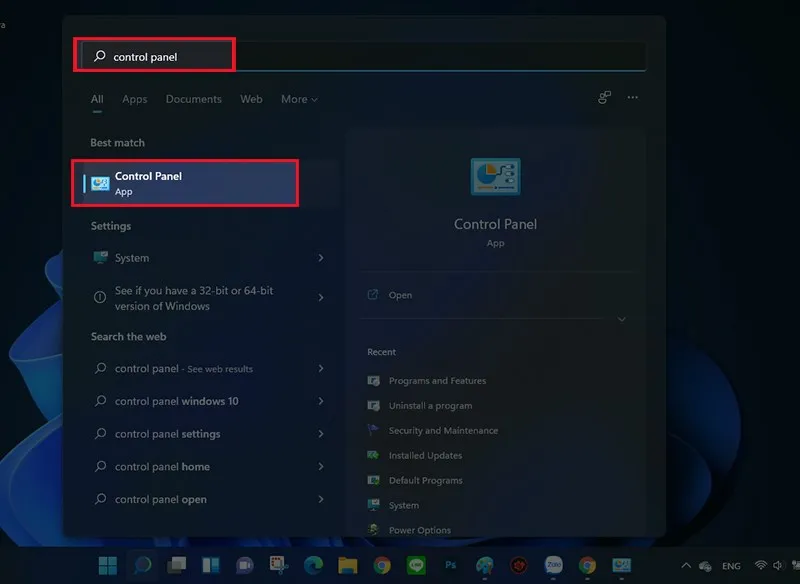The image size is (800, 584).
Task: Open File Explorer from the taskbar
Action: [347, 566]
